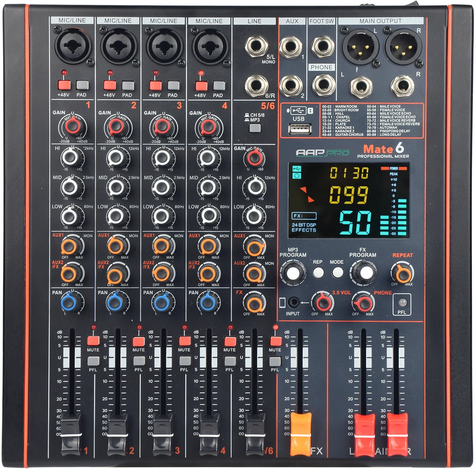Click the MP3 PROGRAM knob
Screen dimensions: 476x469
(293, 273)
